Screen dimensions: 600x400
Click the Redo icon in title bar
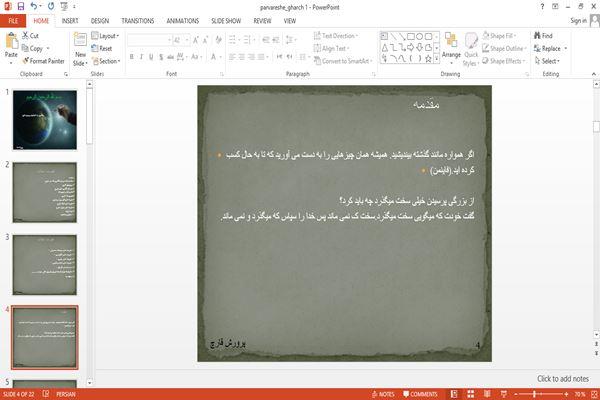coord(51,6)
